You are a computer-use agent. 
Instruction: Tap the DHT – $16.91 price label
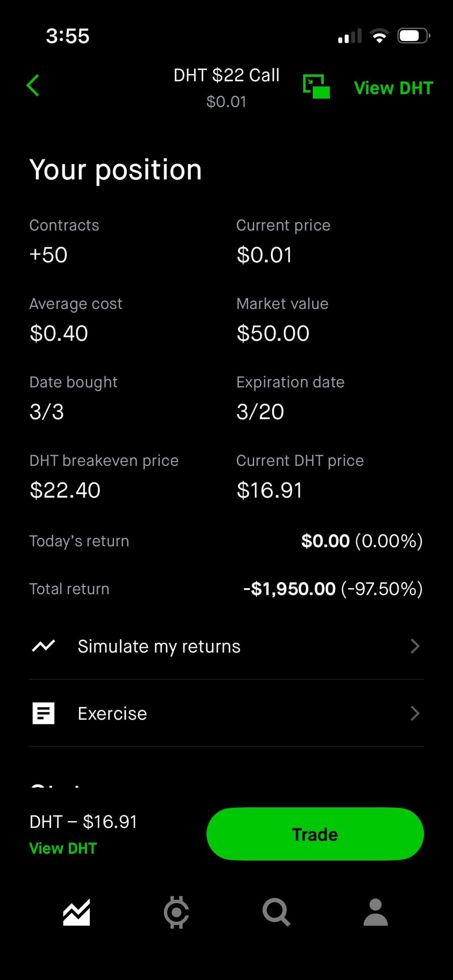tap(83, 822)
